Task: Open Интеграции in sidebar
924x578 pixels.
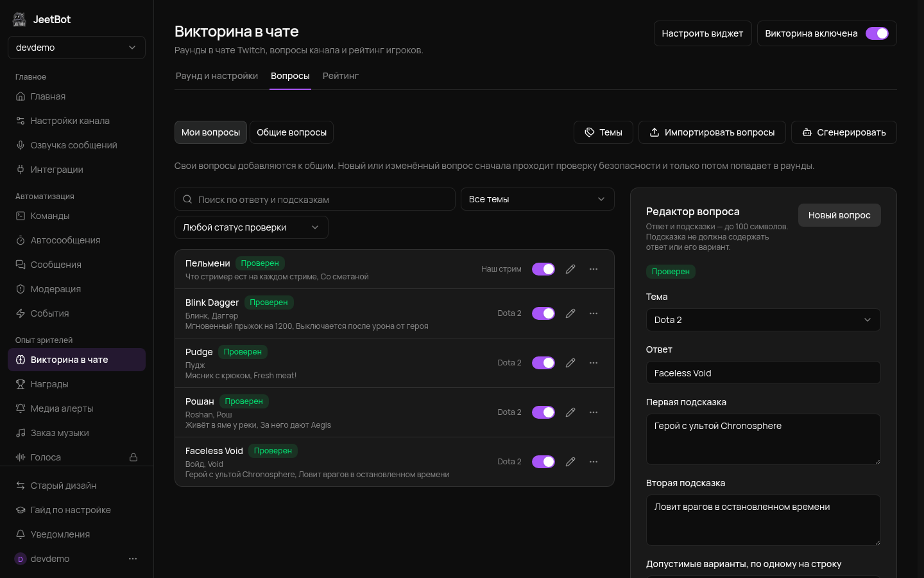Action: [76, 170]
